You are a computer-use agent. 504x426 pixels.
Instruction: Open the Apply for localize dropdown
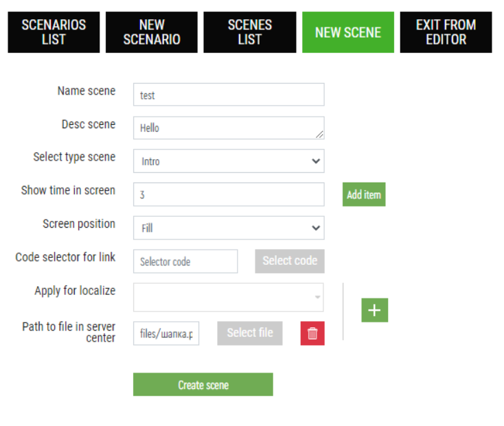coord(229,297)
